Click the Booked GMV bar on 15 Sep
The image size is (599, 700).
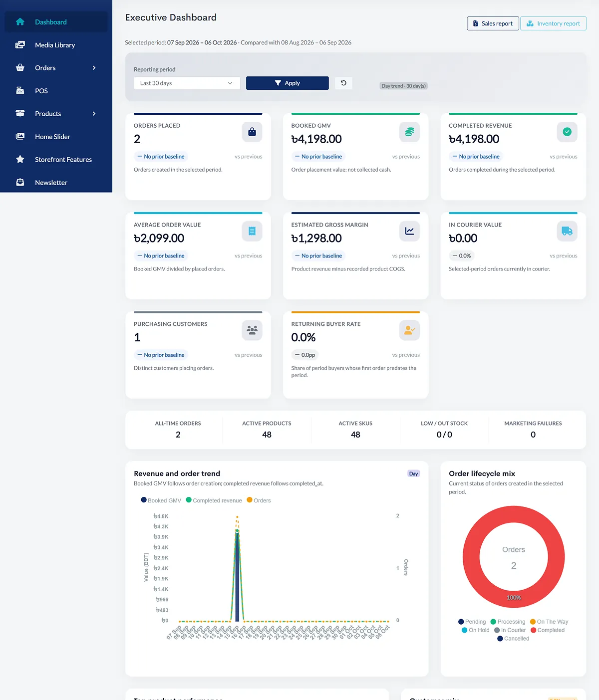click(x=237, y=576)
